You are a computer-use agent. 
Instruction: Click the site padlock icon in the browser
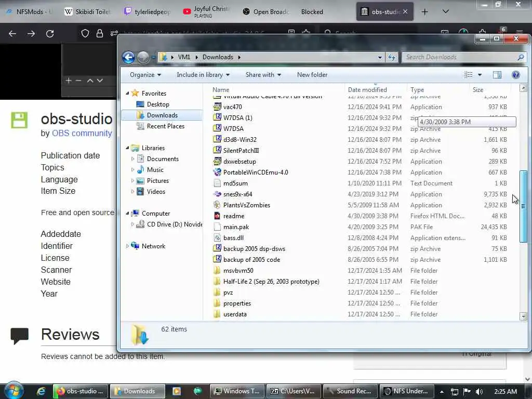click(x=99, y=33)
